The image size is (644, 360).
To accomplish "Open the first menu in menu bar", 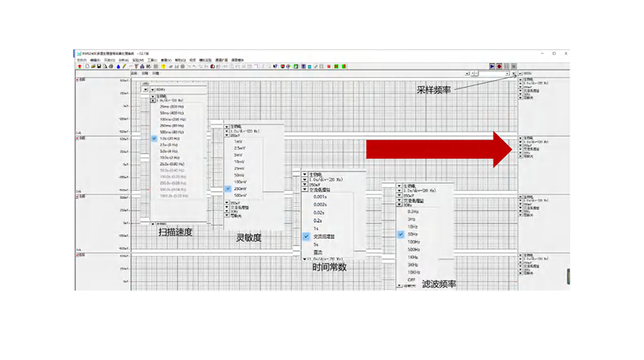I will click(x=81, y=60).
